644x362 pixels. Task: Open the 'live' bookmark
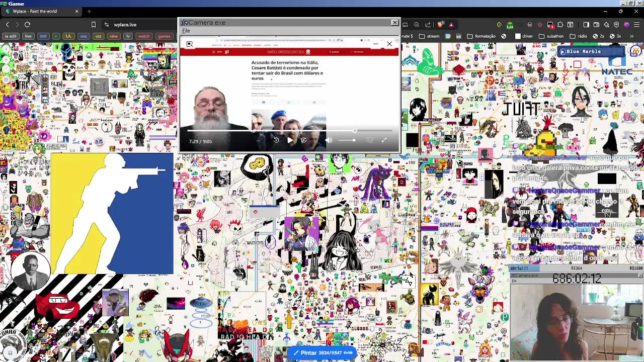(28, 36)
